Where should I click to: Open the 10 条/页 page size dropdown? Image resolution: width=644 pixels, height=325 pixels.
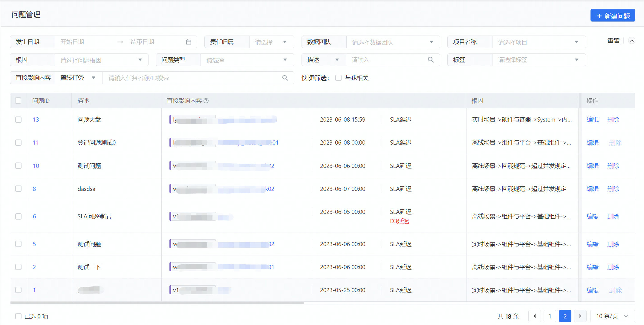point(613,316)
